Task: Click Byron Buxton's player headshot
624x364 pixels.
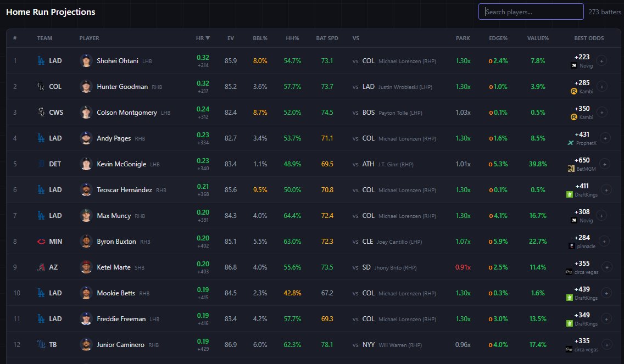Action: point(86,241)
